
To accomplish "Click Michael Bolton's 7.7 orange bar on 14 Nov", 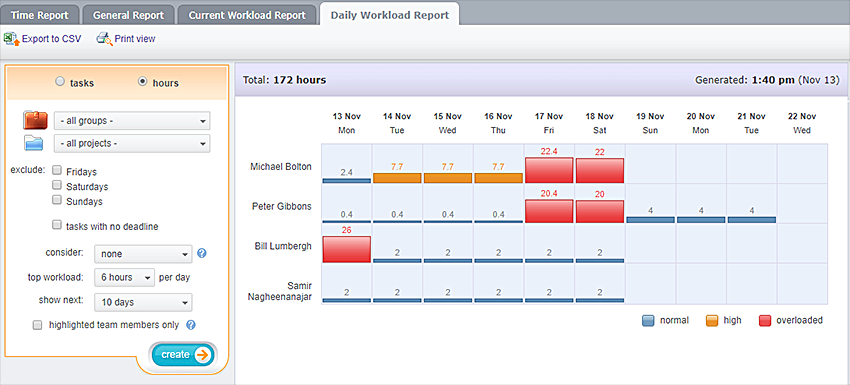I will (x=397, y=178).
